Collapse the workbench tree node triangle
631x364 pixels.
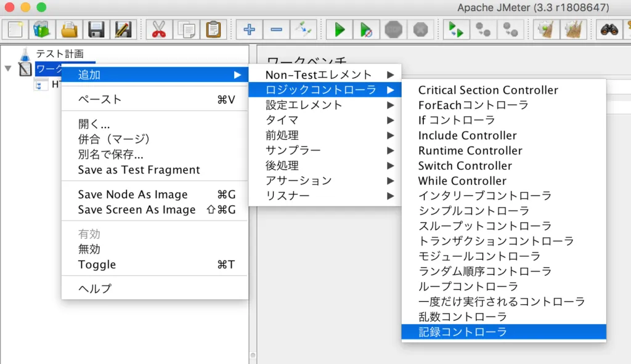pos(8,68)
